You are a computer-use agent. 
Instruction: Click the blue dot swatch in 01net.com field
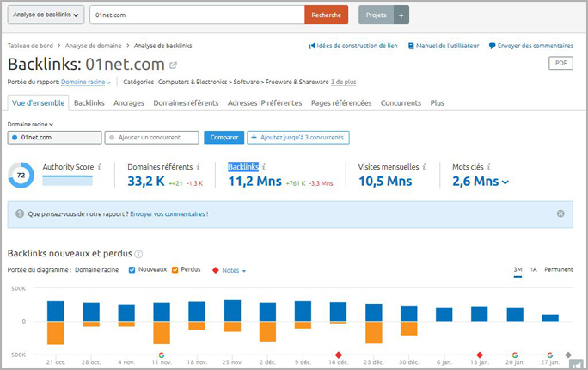15,138
